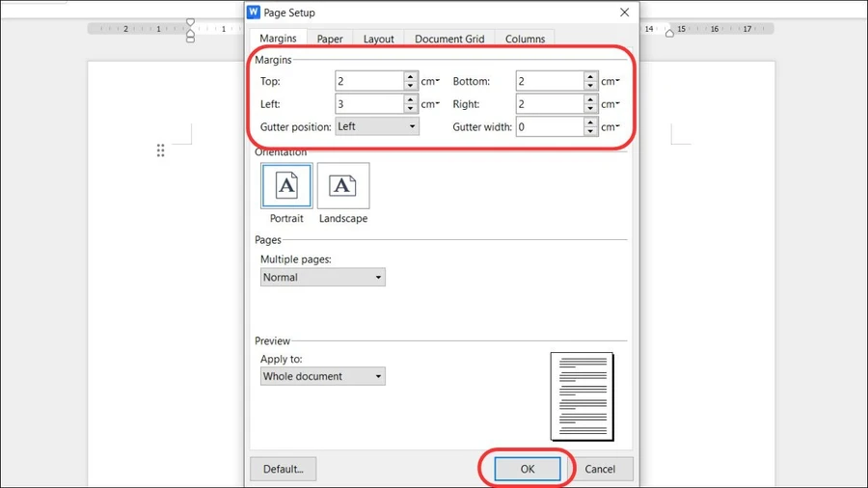The width and height of the screenshot is (868, 488).
Task: Select Landscape orientation
Action: click(x=343, y=186)
